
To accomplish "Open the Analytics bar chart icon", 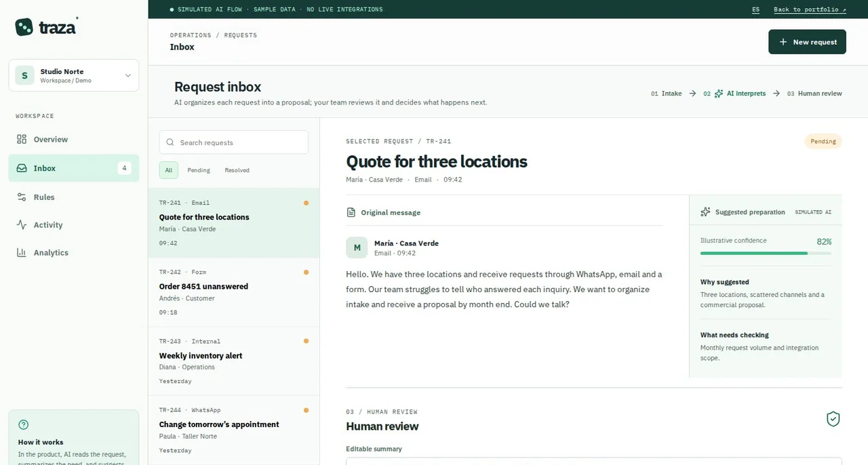I will (x=22, y=253).
